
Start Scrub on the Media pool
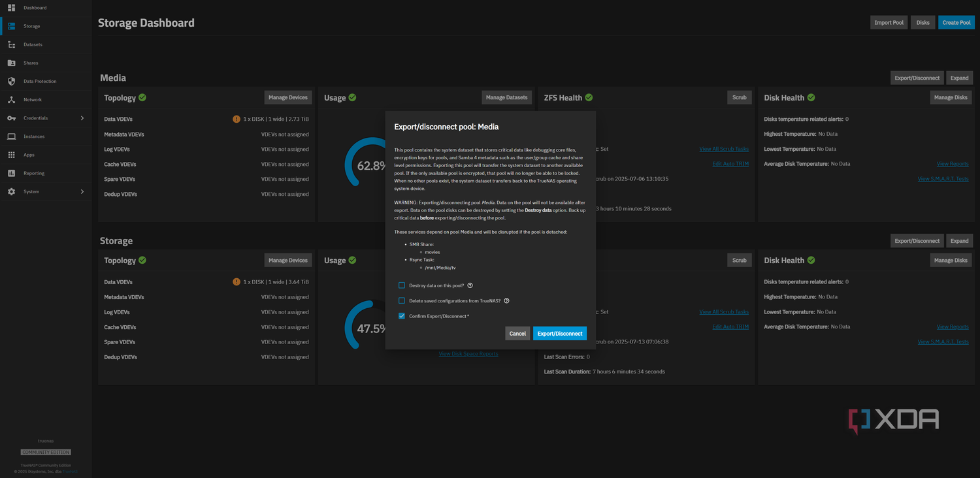tap(739, 97)
